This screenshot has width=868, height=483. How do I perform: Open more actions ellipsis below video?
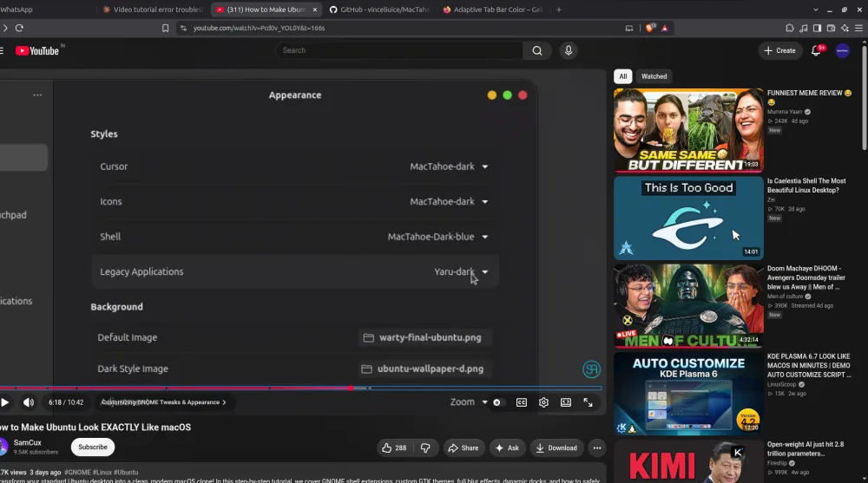[597, 447]
